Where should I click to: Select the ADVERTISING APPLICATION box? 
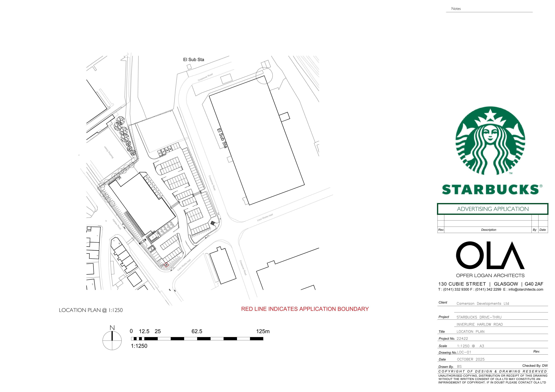(x=493, y=209)
